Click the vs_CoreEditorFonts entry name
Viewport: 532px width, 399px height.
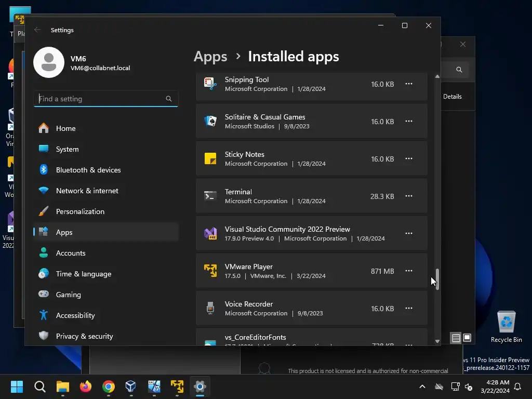pyautogui.click(x=255, y=337)
